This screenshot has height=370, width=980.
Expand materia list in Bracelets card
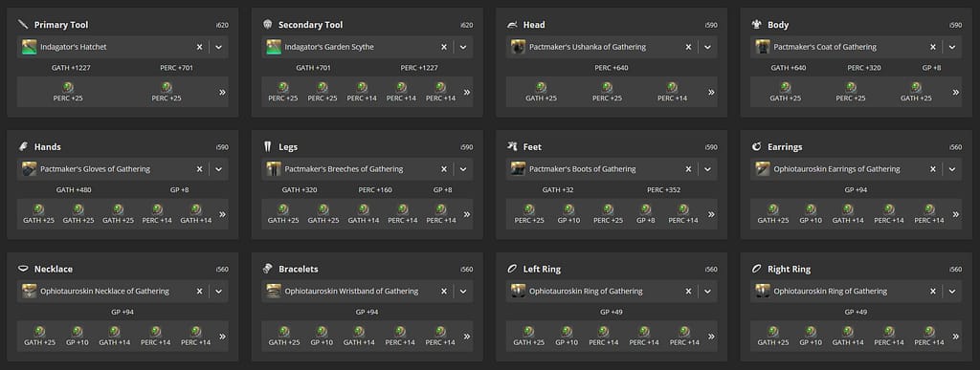coord(466,337)
